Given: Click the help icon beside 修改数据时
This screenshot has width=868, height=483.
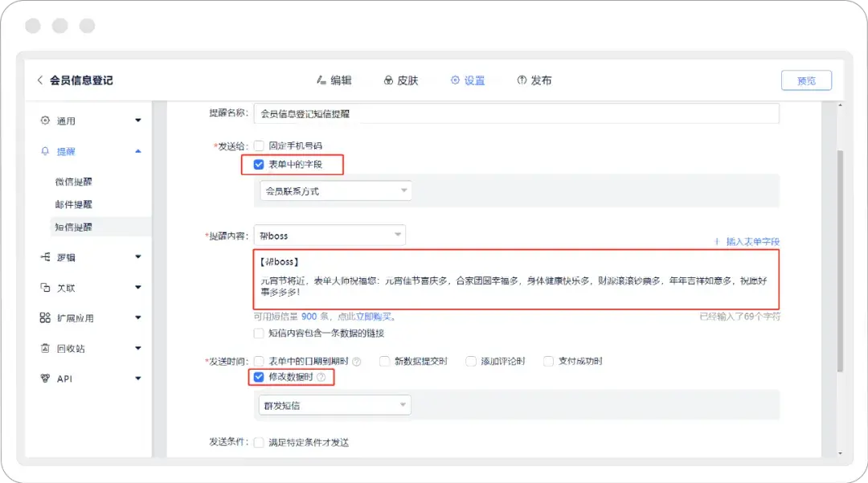Looking at the screenshot, I should pyautogui.click(x=321, y=377).
